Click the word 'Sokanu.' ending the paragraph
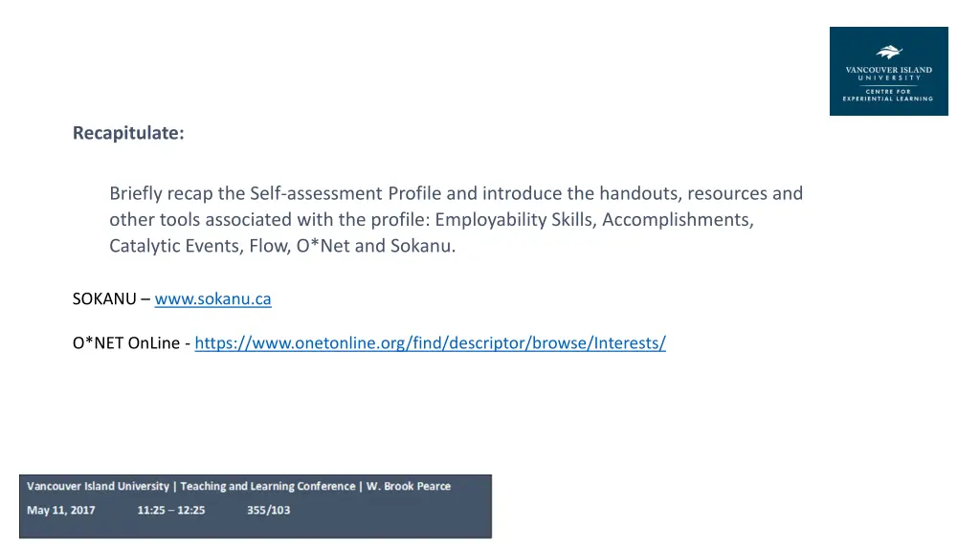980x551 pixels. point(423,246)
